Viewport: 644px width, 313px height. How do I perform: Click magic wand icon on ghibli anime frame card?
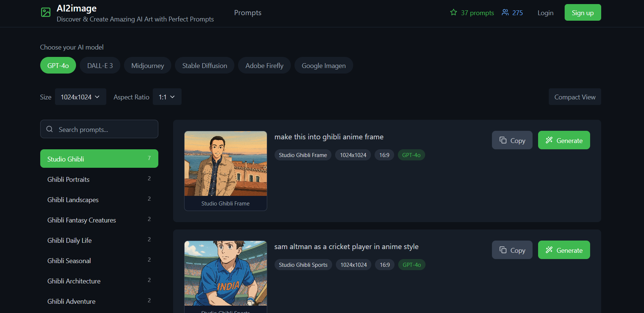(x=549, y=140)
